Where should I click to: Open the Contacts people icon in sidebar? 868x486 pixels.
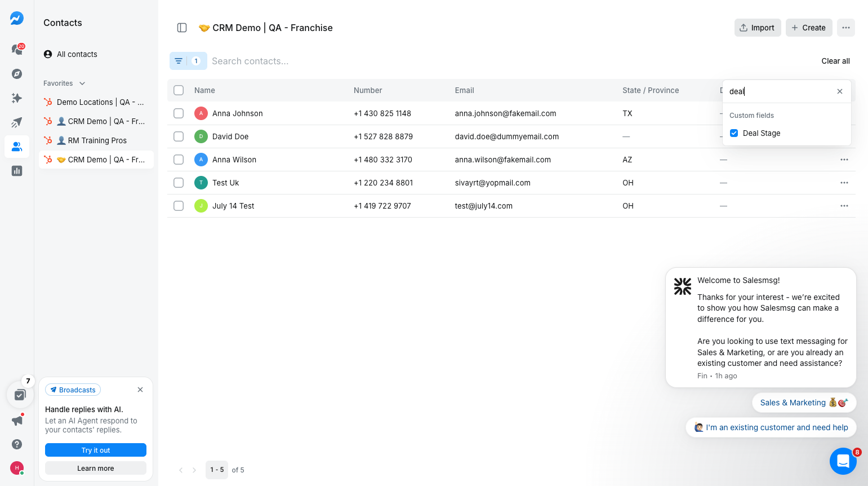tap(17, 147)
